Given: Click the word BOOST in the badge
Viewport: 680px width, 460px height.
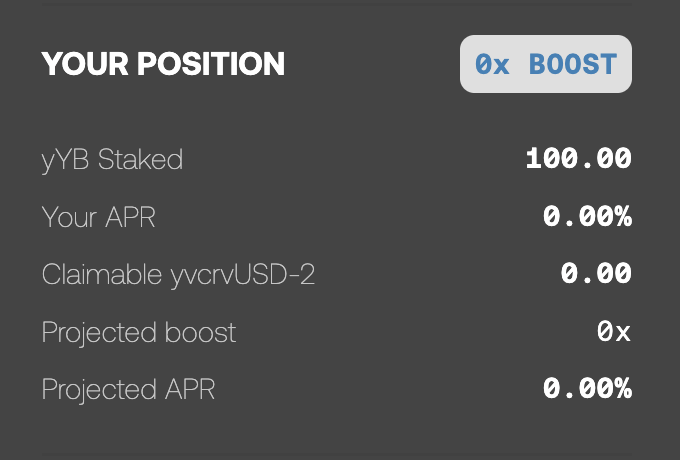Looking at the screenshot, I should pos(573,64).
